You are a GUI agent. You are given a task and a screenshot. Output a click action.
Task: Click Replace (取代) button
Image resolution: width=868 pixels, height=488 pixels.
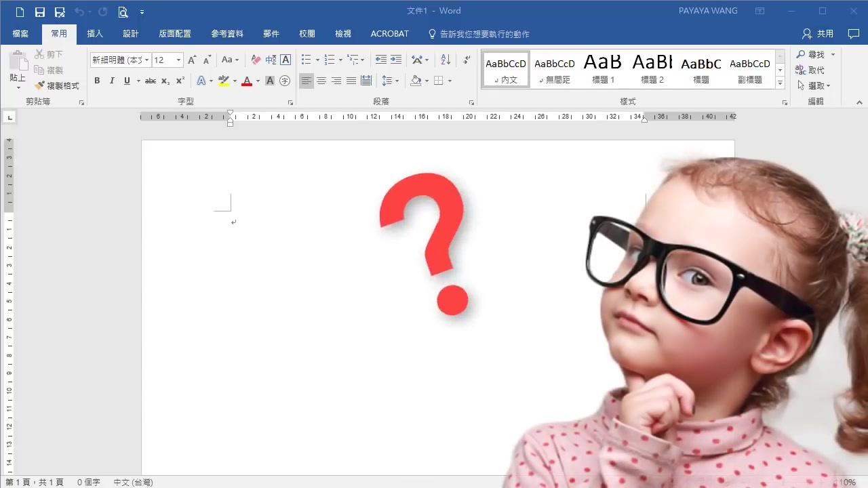coord(810,70)
